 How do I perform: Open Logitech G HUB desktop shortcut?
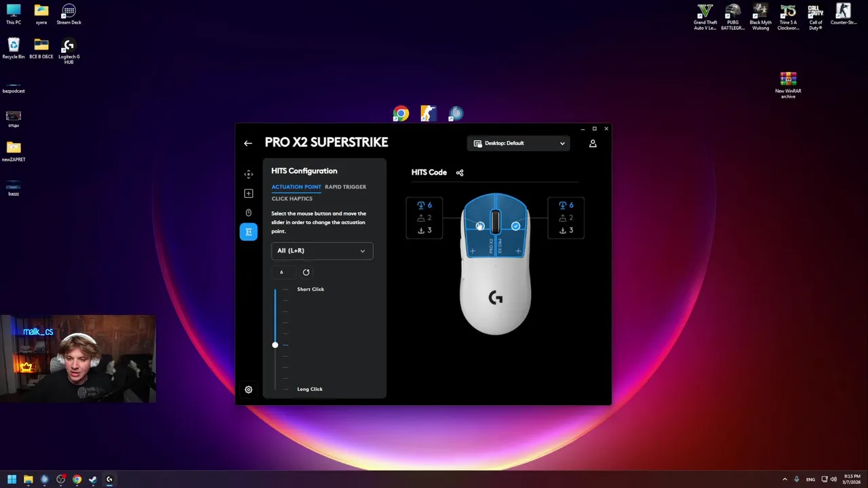click(x=68, y=52)
